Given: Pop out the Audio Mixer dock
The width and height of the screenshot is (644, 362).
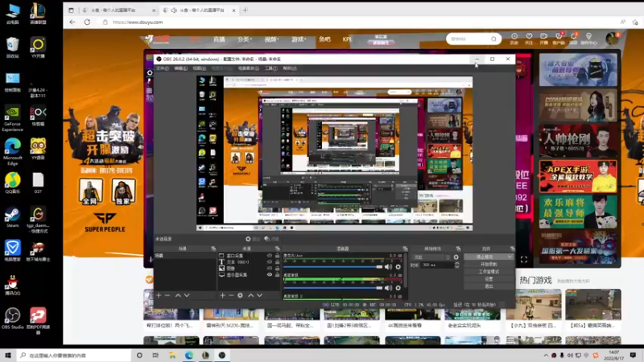Looking at the screenshot, I should click(405, 249).
